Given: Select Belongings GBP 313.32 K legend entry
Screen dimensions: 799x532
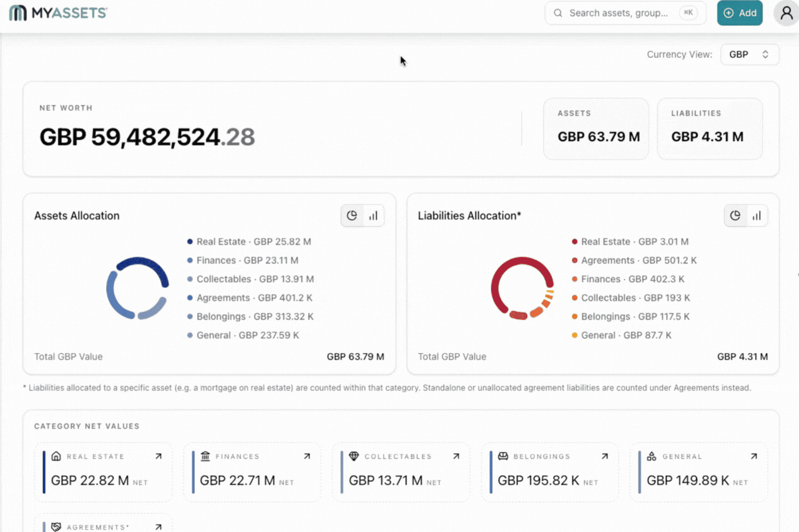Looking at the screenshot, I should (x=250, y=317).
